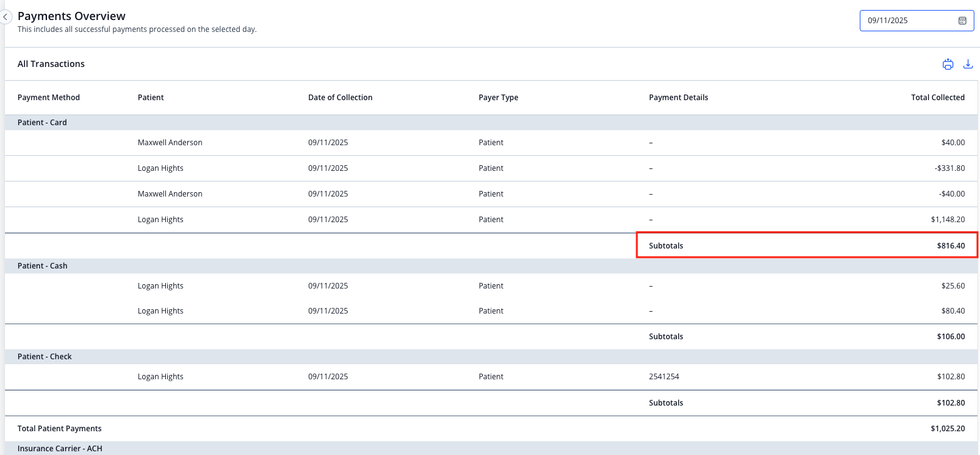Select the -$40.00 amount
Image resolution: width=980 pixels, height=455 pixels.
(952, 194)
